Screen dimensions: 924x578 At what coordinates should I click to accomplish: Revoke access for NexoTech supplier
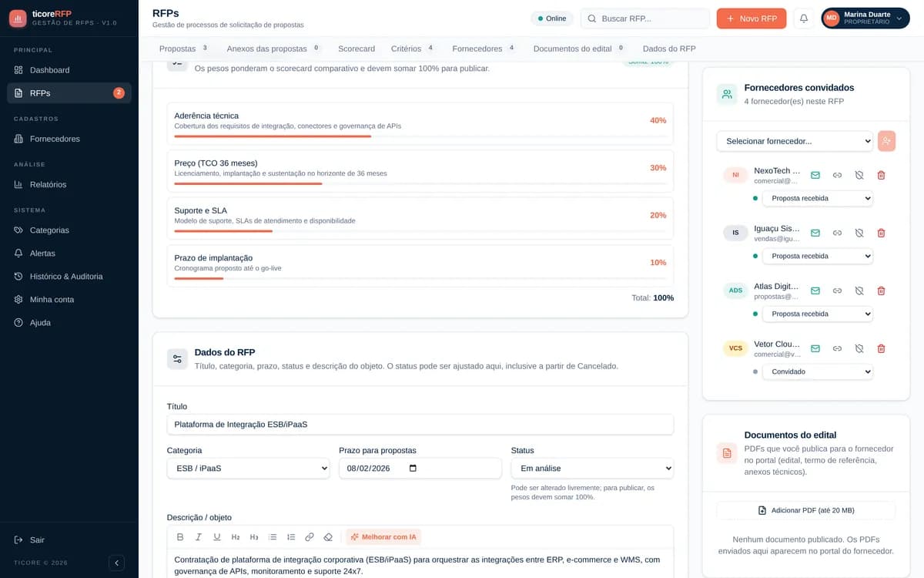859,175
